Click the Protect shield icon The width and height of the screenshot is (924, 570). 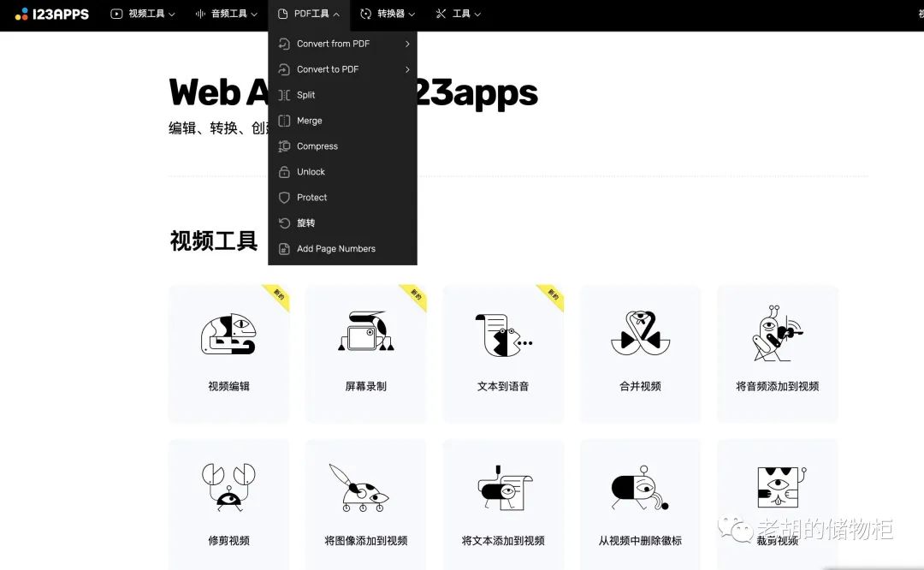click(284, 198)
